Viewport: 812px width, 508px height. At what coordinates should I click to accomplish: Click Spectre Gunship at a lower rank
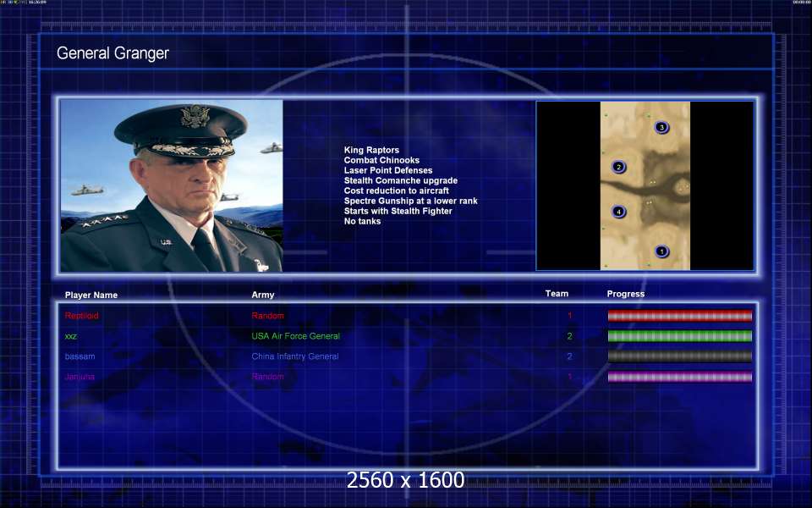point(411,201)
